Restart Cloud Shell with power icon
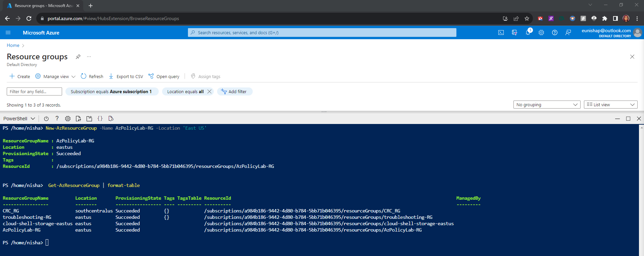The image size is (644, 256). pos(46,119)
